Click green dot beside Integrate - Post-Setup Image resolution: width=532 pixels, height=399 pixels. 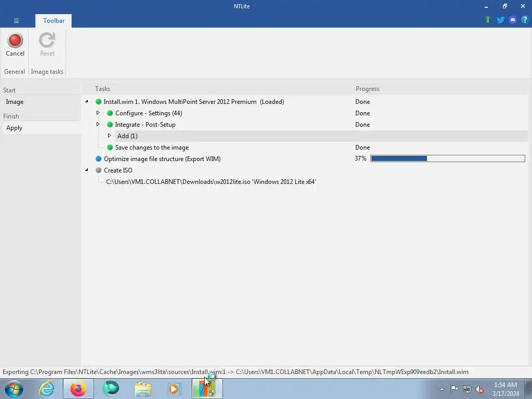point(110,125)
